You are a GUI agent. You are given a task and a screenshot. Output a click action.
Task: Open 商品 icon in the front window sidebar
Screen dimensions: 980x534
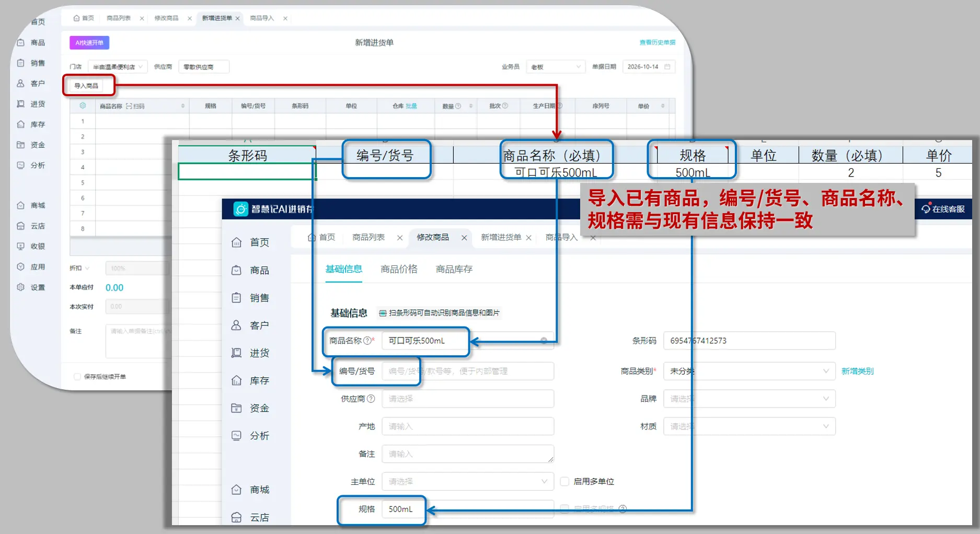[236, 270]
